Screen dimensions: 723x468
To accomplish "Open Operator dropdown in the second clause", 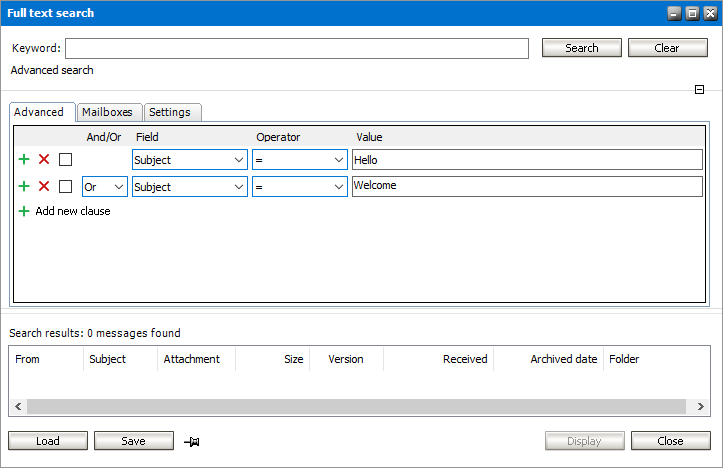I will tap(300, 187).
